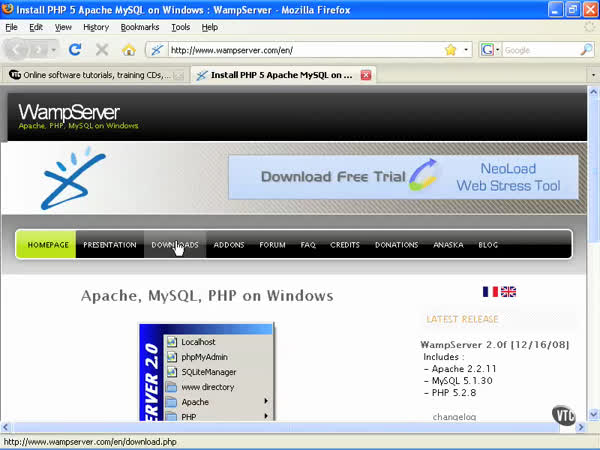
Task: Open the back/forward history dropdown
Action: 53,49
